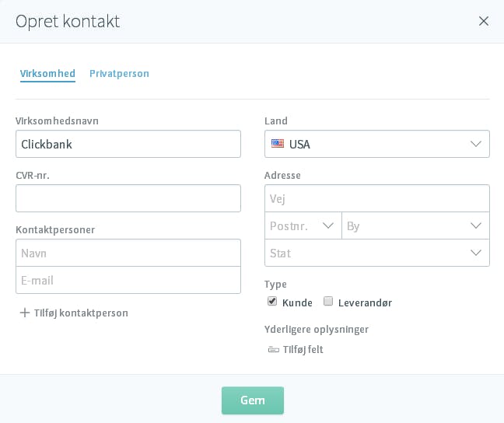Screen dimensions: 504x423
Task: Switch to the Privatperson tab
Action: pos(119,74)
